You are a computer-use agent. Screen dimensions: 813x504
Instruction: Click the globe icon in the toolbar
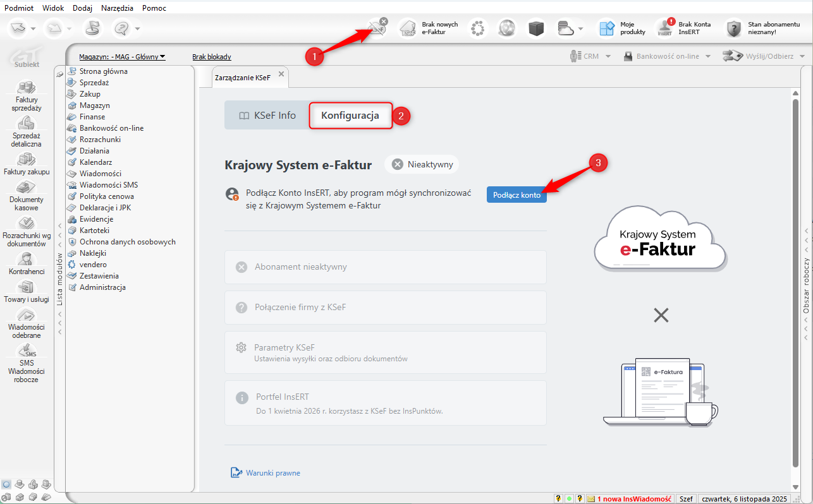[x=506, y=28]
